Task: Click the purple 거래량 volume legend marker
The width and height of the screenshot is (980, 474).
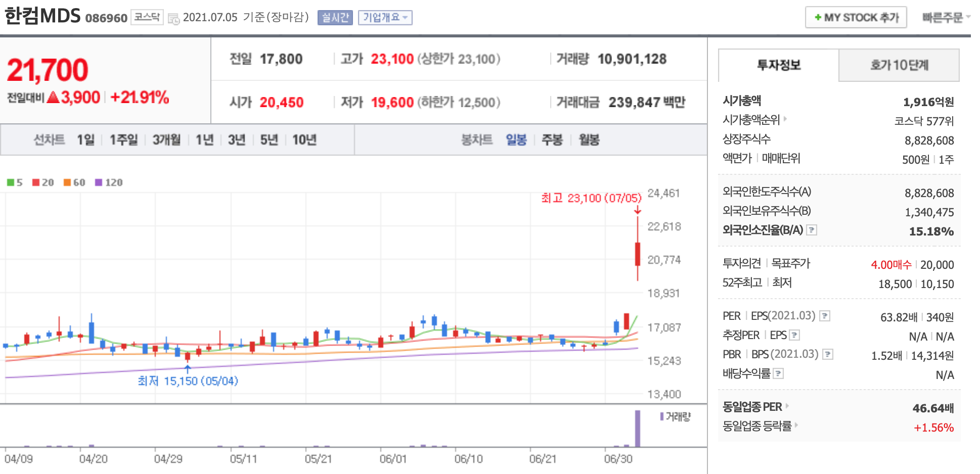Action: pyautogui.click(x=661, y=416)
